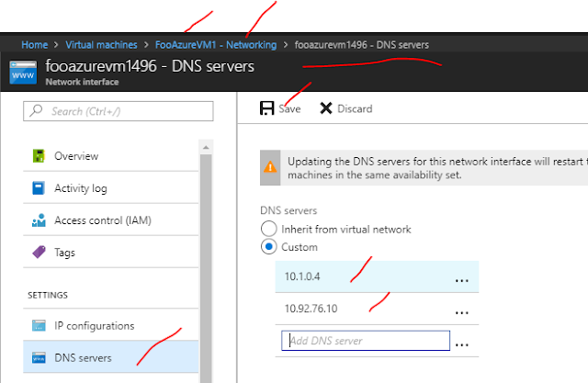
Task: Click the orange warning triangle icon
Action: coord(270,167)
